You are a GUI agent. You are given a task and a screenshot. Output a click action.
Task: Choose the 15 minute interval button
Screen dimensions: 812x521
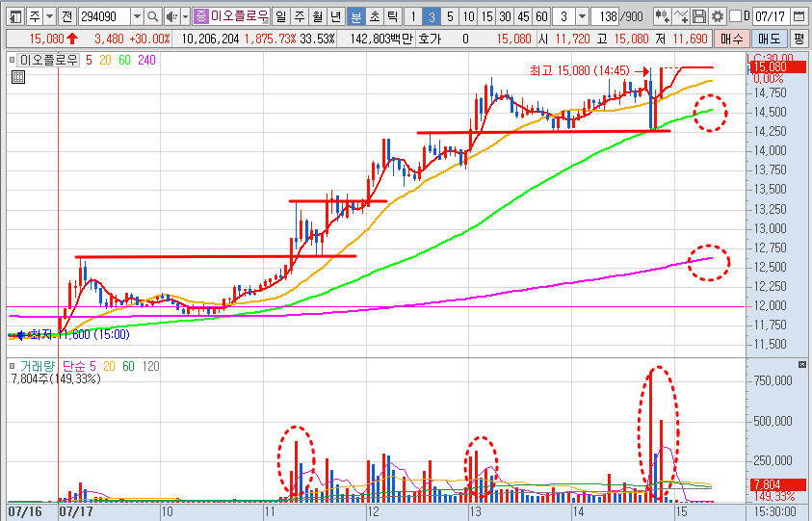pos(486,17)
